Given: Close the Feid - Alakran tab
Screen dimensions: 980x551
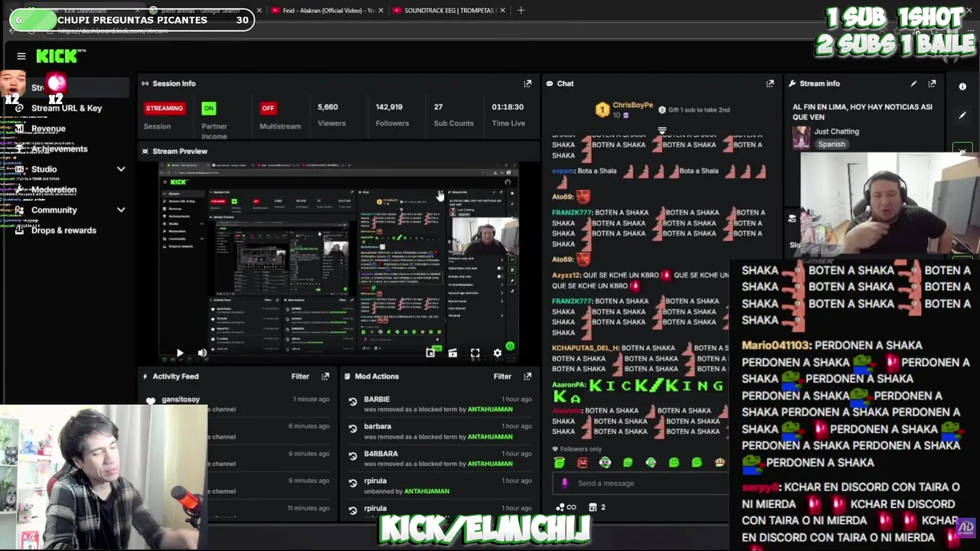Looking at the screenshot, I should click(381, 11).
